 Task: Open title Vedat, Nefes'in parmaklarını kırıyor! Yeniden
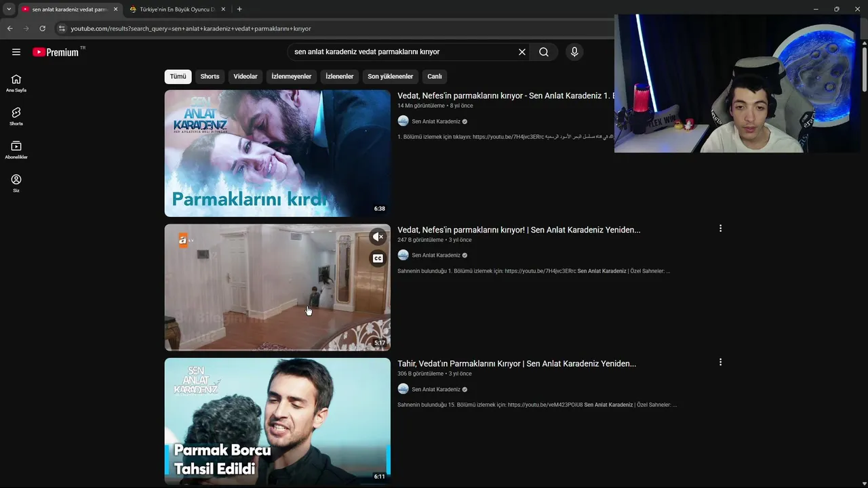pyautogui.click(x=519, y=230)
